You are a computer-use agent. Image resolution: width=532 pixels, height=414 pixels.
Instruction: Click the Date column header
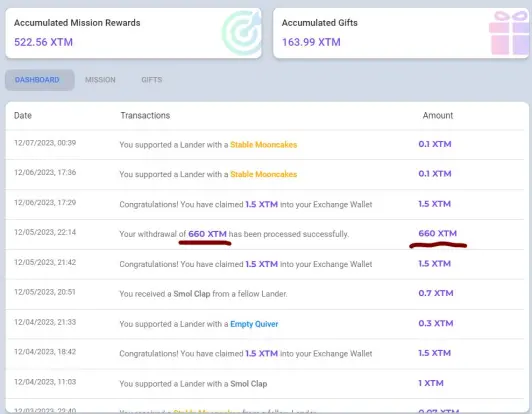(x=23, y=115)
